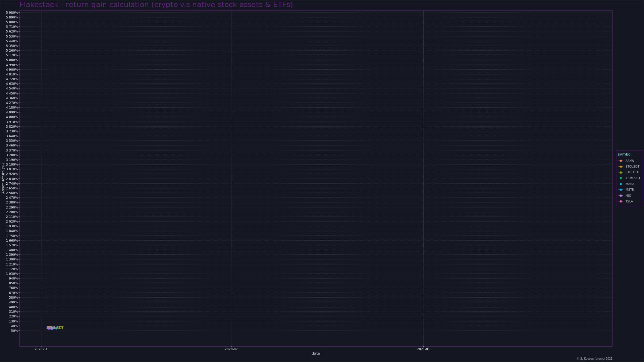Click the MARA teal legend marker
The height and width of the screenshot is (362, 644).
pos(621,184)
